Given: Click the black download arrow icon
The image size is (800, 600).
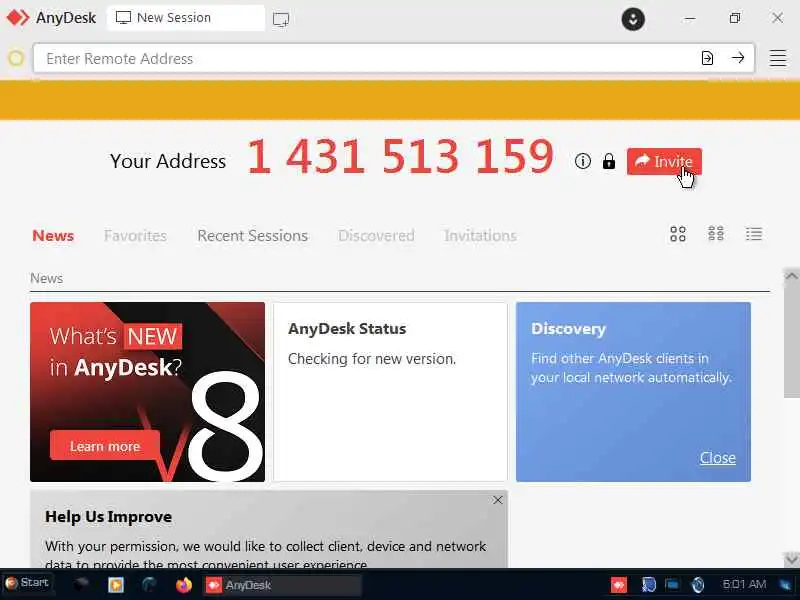Looking at the screenshot, I should point(633,19).
